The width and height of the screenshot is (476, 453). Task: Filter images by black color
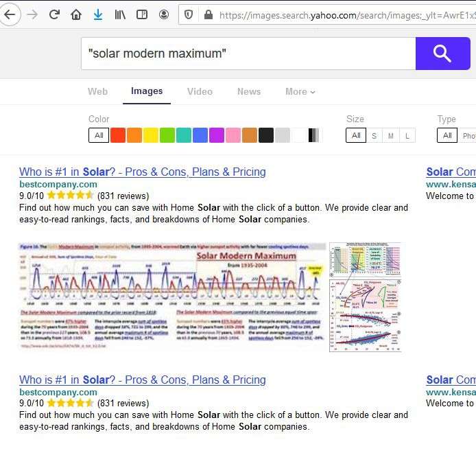(266, 135)
